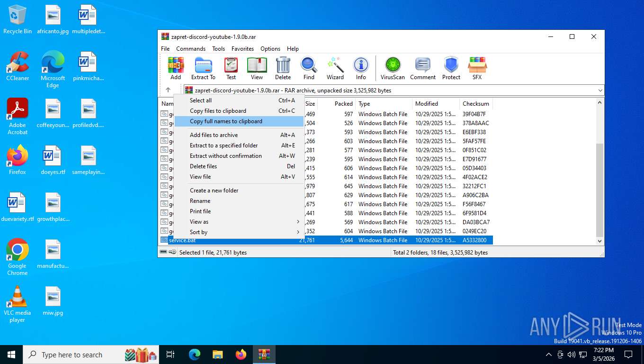This screenshot has height=364, width=644.
Task: Open the Tools menu
Action: click(219, 48)
